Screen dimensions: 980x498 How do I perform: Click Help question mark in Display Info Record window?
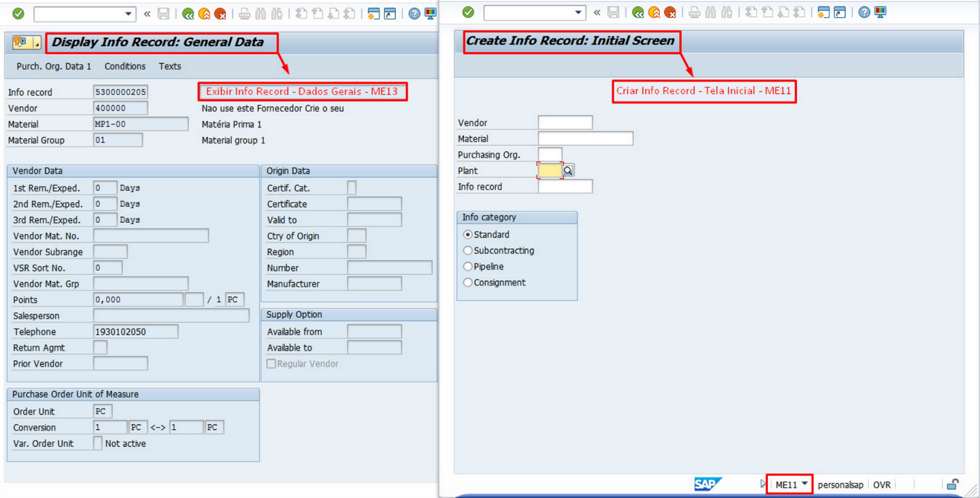tap(414, 14)
